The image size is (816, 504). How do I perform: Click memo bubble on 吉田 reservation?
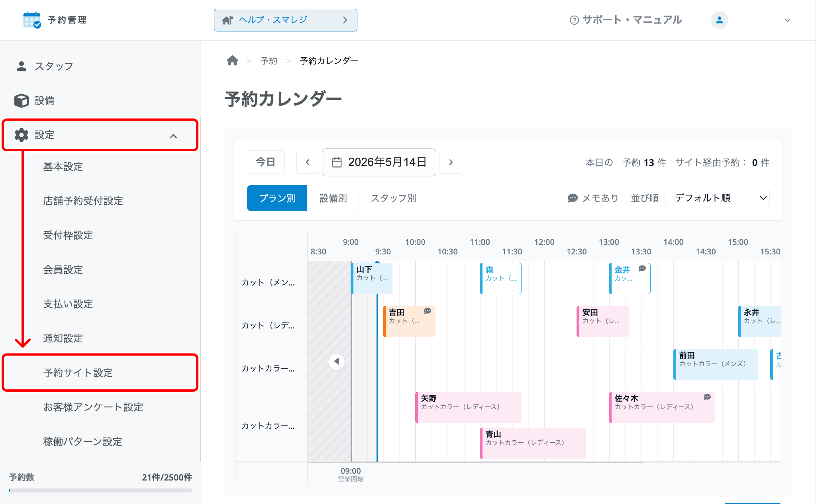[427, 311]
